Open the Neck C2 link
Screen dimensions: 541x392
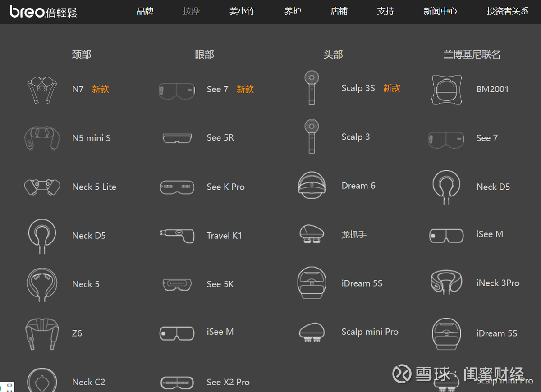(89, 382)
